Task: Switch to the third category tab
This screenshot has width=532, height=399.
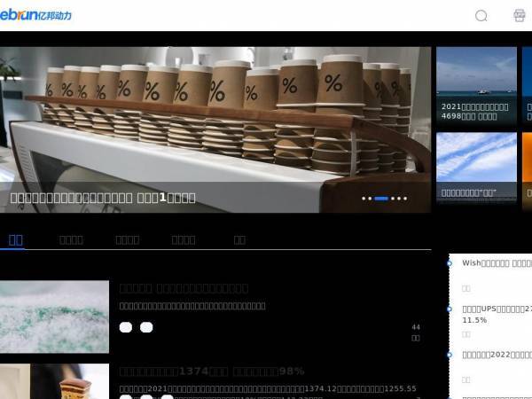Action: [x=127, y=240]
